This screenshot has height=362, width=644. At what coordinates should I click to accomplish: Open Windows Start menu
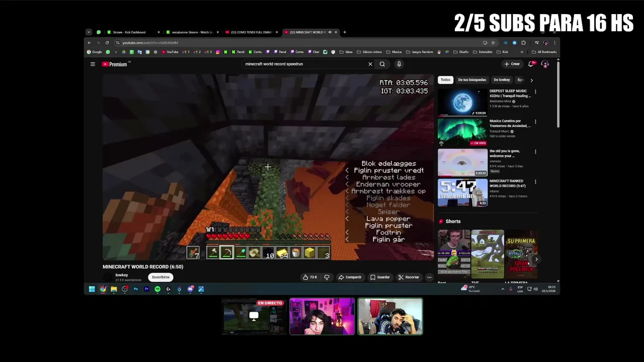[x=92, y=289]
